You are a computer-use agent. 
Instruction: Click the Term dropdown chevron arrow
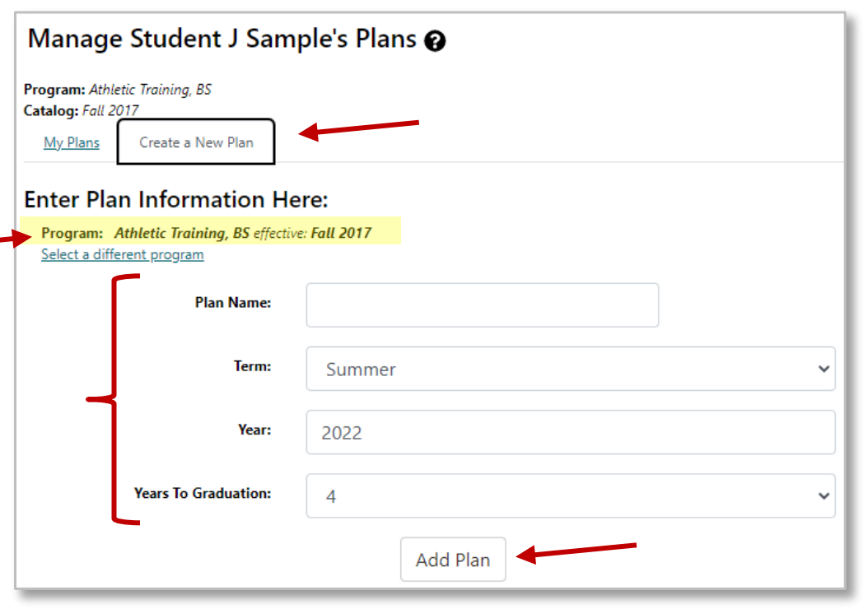tap(824, 369)
